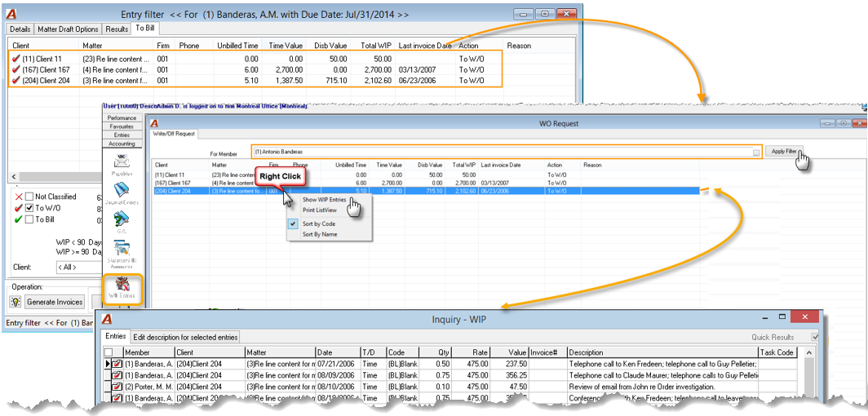Toggle the Quick Results checkbox
The width and height of the screenshot is (868, 416).
tap(814, 337)
